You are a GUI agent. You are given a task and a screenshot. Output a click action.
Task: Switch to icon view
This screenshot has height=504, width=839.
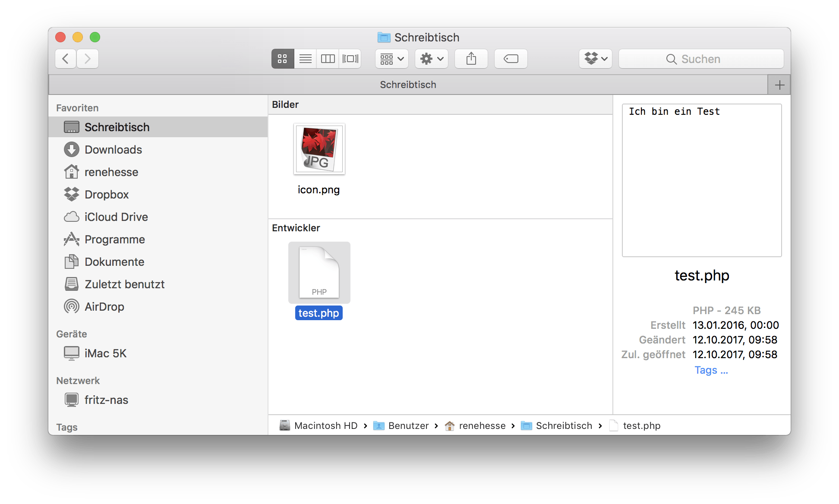pyautogui.click(x=283, y=59)
